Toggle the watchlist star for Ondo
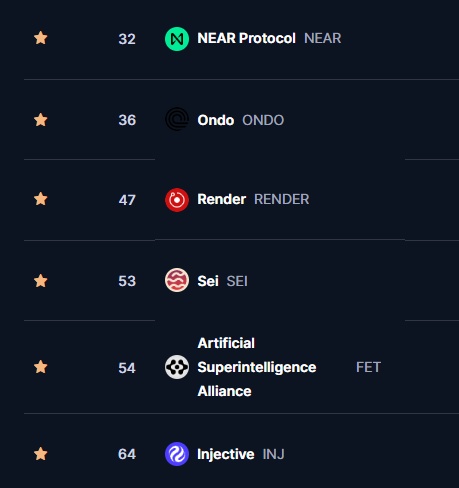 (x=41, y=120)
